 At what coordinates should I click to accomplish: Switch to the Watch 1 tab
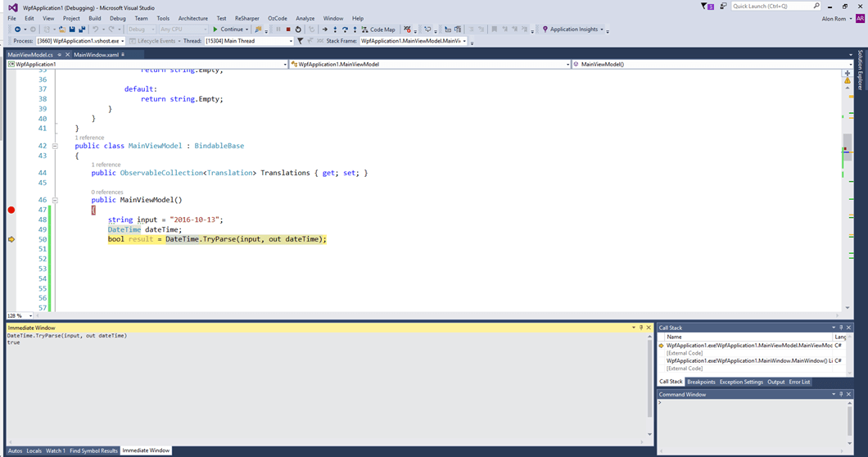(x=56, y=450)
